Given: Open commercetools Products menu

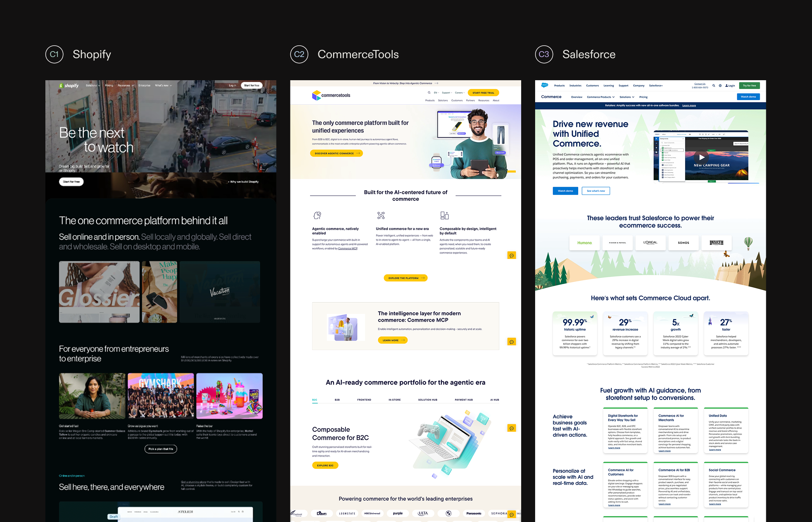Looking at the screenshot, I should click(430, 100).
